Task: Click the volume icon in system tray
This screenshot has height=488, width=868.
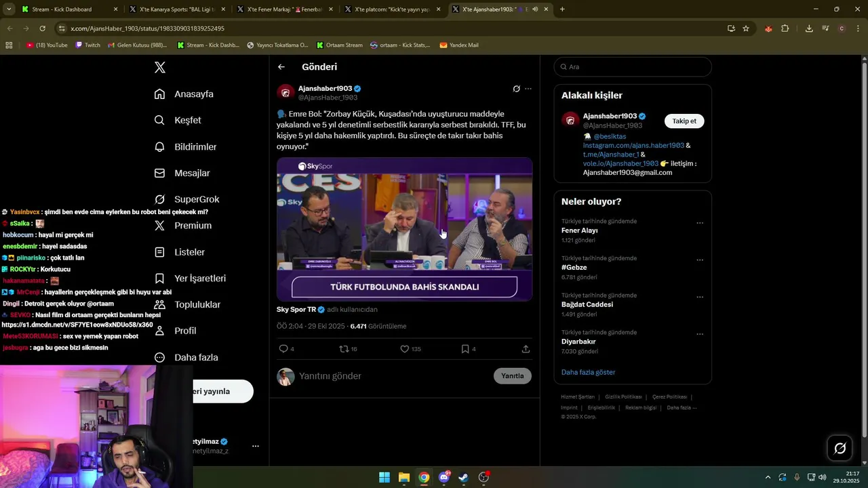Action: pos(822,477)
